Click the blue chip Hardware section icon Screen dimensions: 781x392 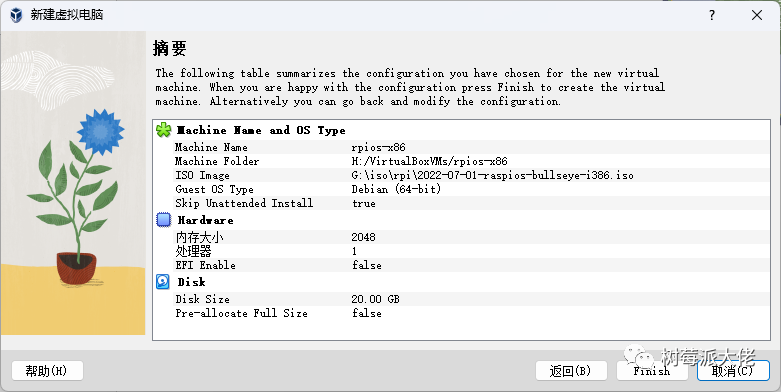coord(163,220)
